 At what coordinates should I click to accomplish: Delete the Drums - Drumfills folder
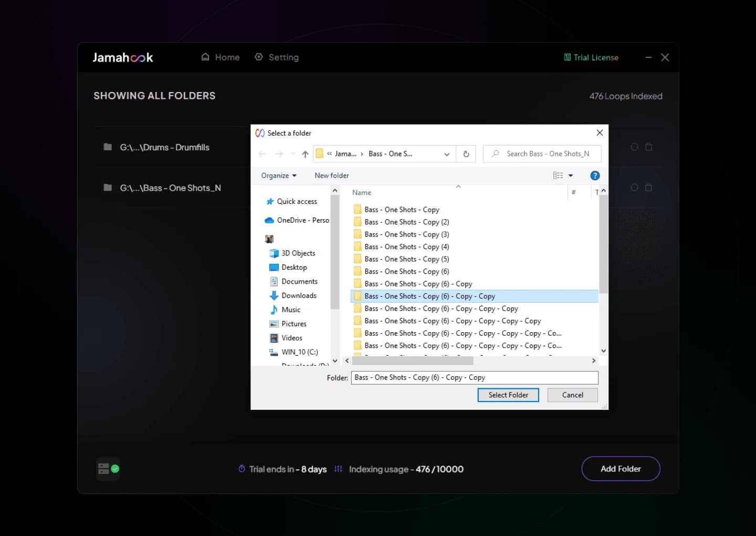click(x=649, y=147)
